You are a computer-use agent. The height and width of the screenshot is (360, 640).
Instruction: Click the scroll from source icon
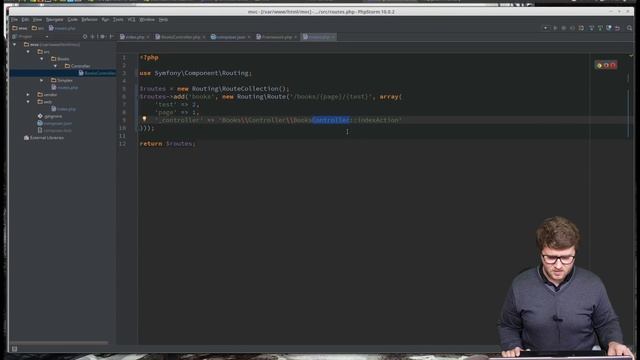(x=84, y=37)
